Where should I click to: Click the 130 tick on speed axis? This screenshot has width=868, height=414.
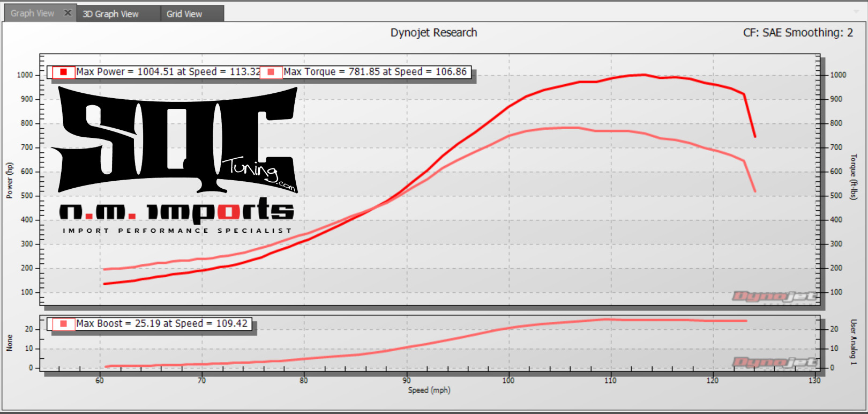814,381
